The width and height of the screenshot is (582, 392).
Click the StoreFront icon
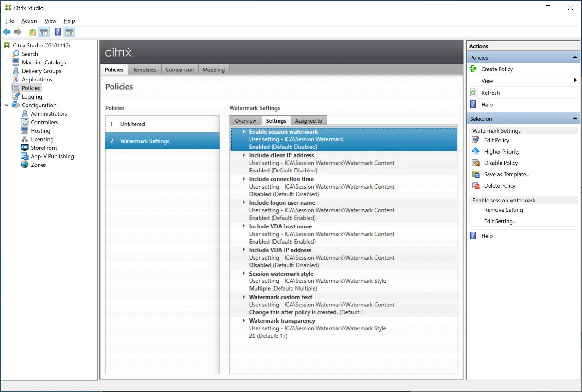pyautogui.click(x=25, y=148)
